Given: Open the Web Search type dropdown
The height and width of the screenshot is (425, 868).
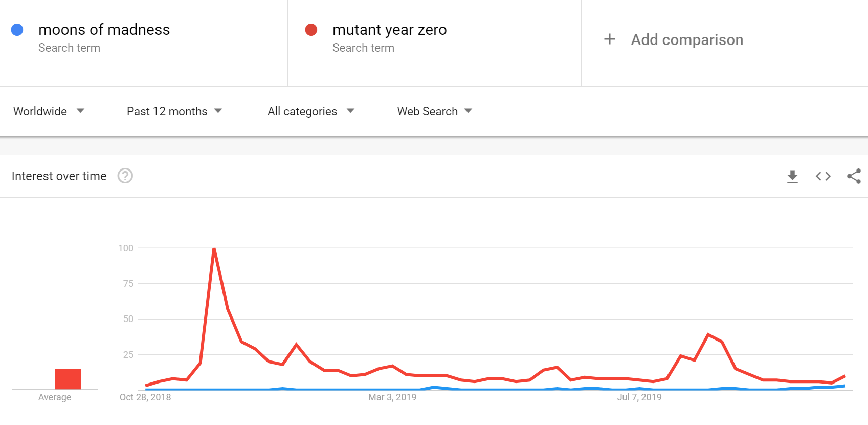Looking at the screenshot, I should click(435, 111).
